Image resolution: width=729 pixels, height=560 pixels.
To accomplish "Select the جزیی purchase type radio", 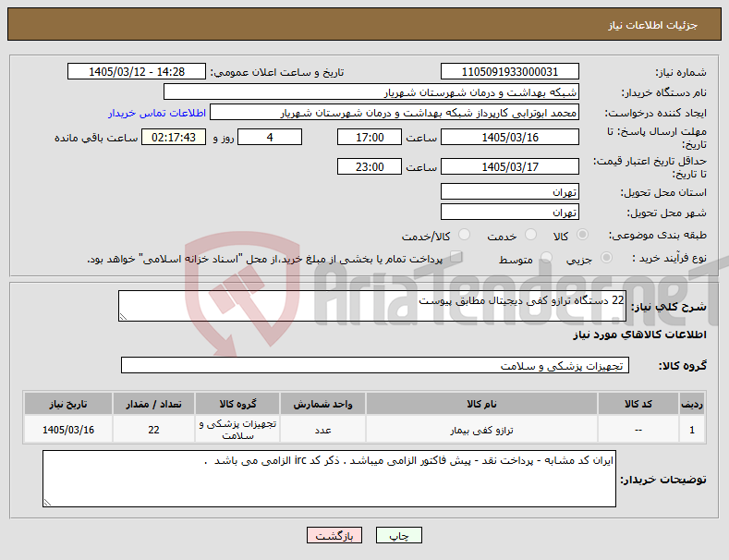I will [x=606, y=257].
